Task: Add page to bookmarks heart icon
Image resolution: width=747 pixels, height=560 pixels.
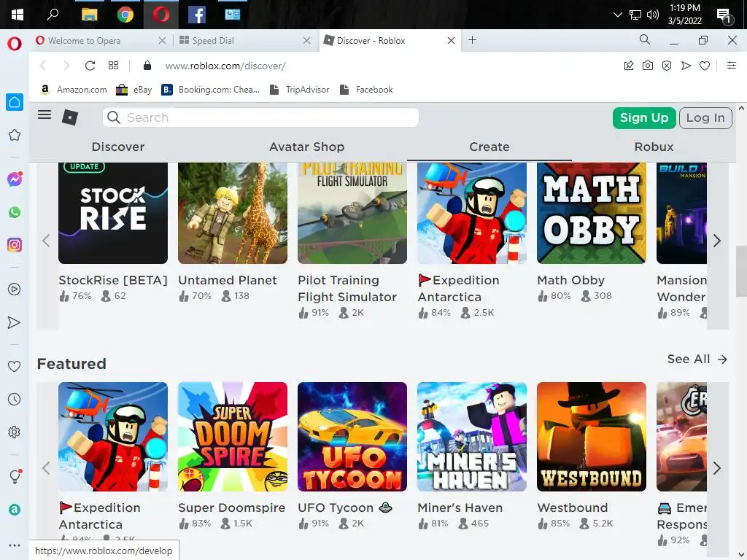Action: click(705, 66)
